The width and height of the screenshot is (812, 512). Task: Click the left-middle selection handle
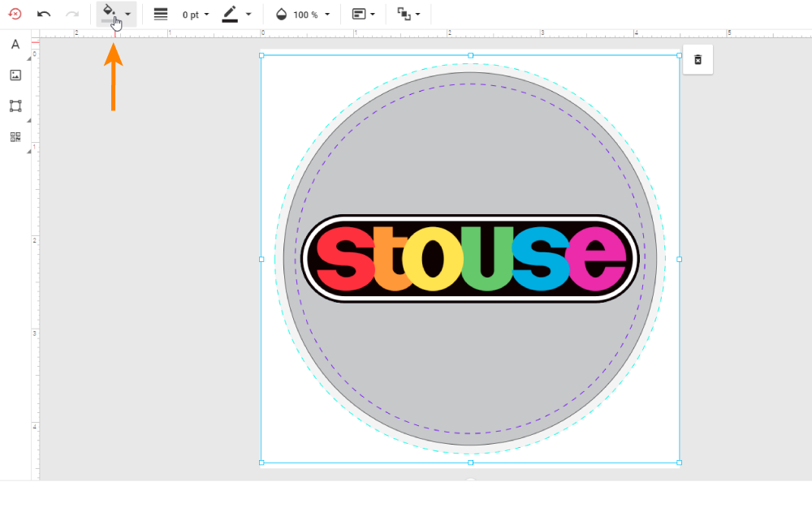(x=261, y=260)
